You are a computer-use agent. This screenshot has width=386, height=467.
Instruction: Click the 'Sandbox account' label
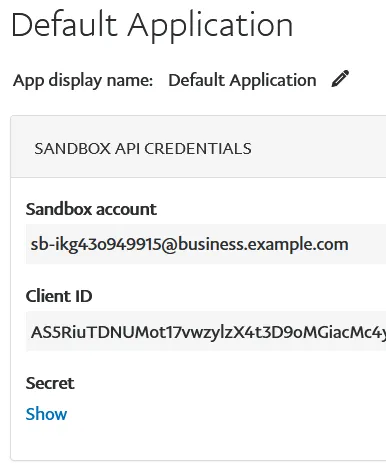(x=91, y=209)
